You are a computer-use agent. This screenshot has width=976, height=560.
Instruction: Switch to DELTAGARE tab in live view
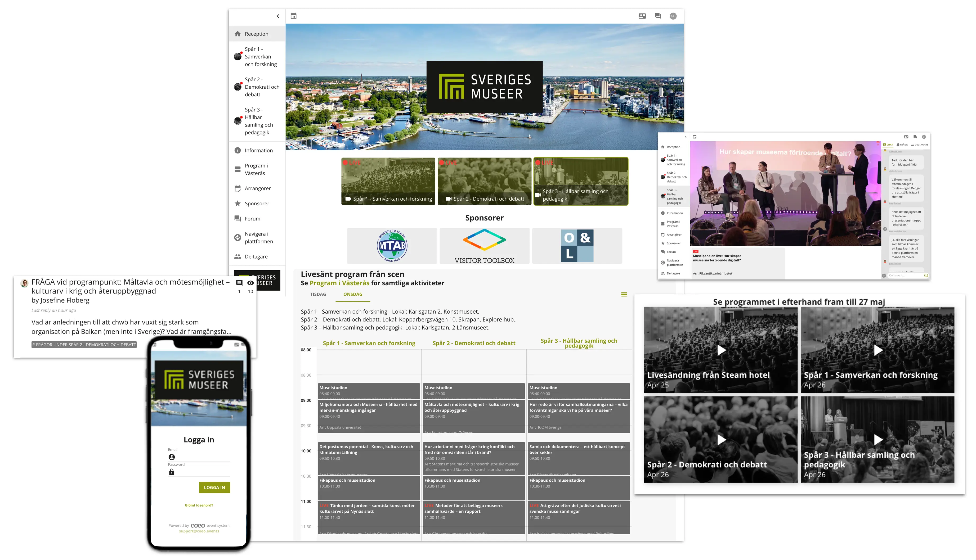(919, 144)
